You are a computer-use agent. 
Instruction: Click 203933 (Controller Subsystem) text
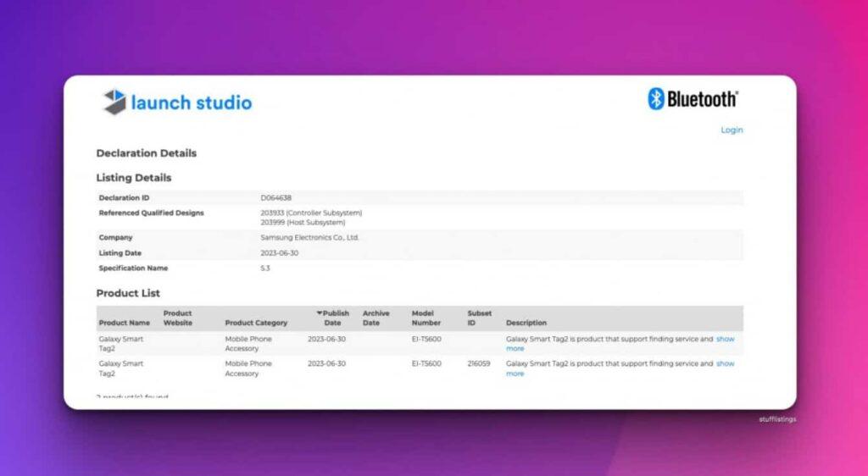311,213
